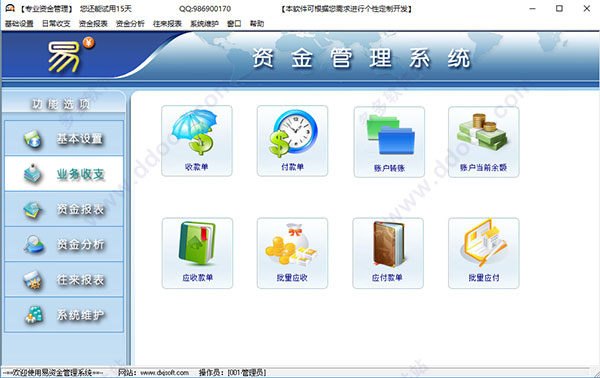This screenshot has height=378, width=600.
Task: Select the 往来报表 sidebar label
Action: click(80, 280)
